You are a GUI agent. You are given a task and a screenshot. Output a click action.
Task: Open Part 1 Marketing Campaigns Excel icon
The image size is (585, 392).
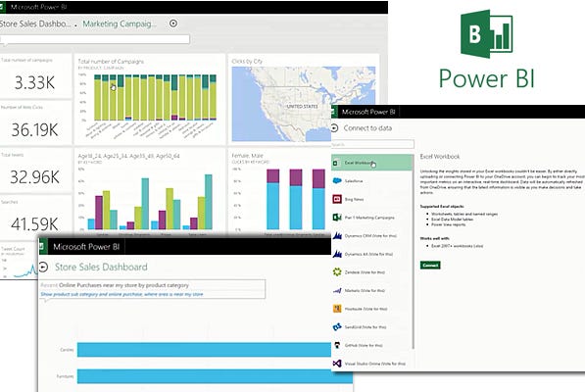337,218
